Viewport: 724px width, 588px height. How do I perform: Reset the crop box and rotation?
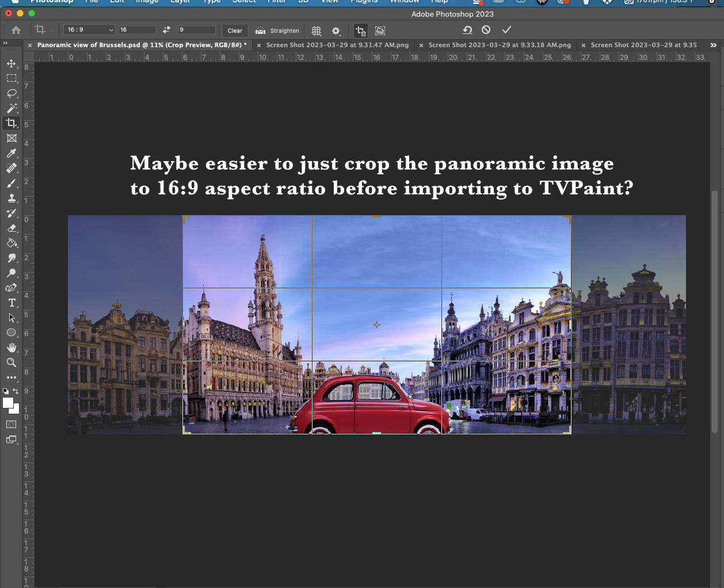(467, 30)
